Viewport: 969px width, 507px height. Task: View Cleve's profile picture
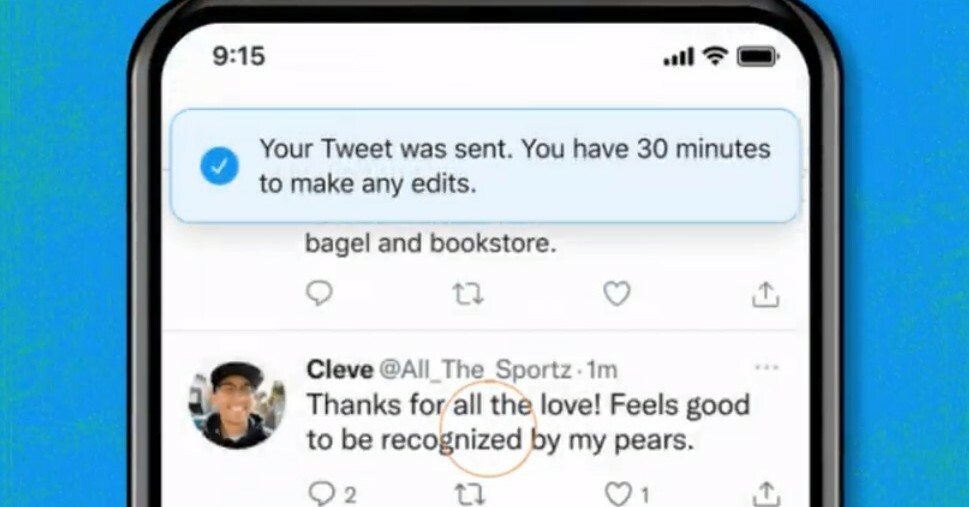[237, 405]
